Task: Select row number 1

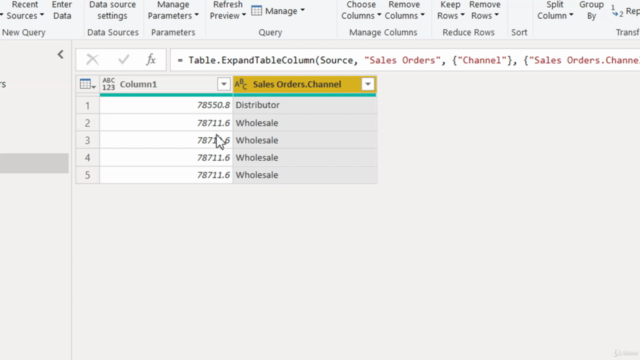Action: (x=87, y=105)
